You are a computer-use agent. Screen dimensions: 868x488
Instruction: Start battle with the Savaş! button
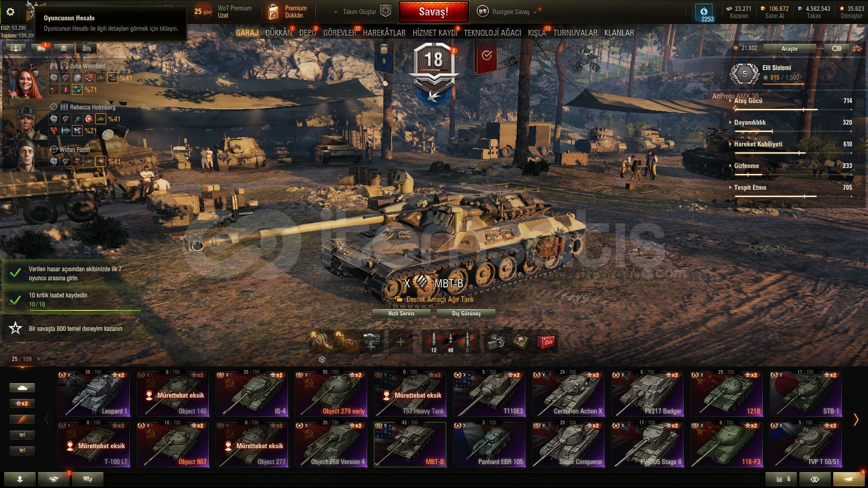(x=434, y=12)
